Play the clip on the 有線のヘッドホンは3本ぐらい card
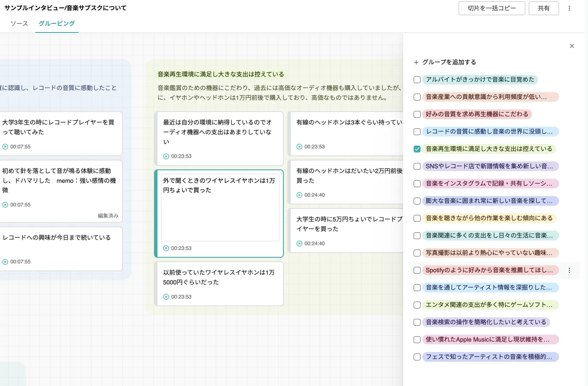Image resolution: width=588 pixels, height=386 pixels. click(299, 147)
